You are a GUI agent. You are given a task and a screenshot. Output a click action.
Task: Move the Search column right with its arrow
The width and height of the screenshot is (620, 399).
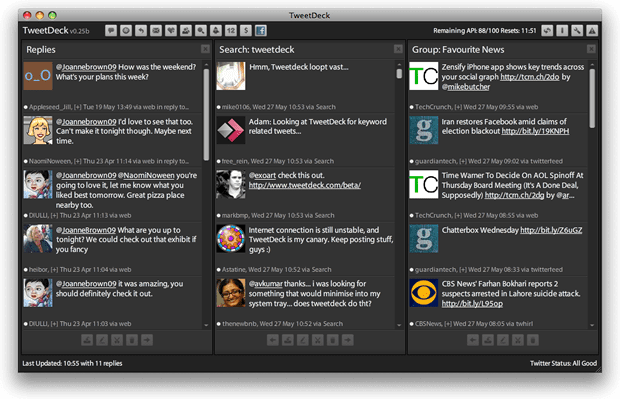[x=348, y=340]
